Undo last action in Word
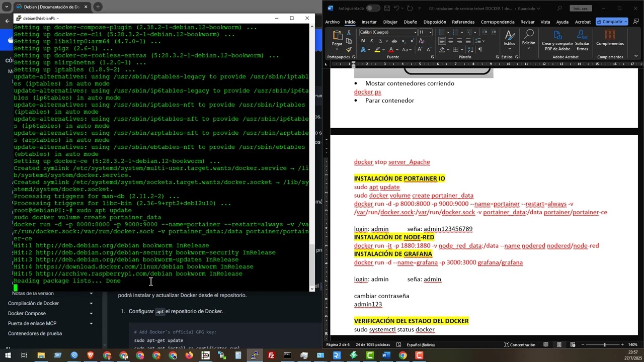 click(396, 8)
